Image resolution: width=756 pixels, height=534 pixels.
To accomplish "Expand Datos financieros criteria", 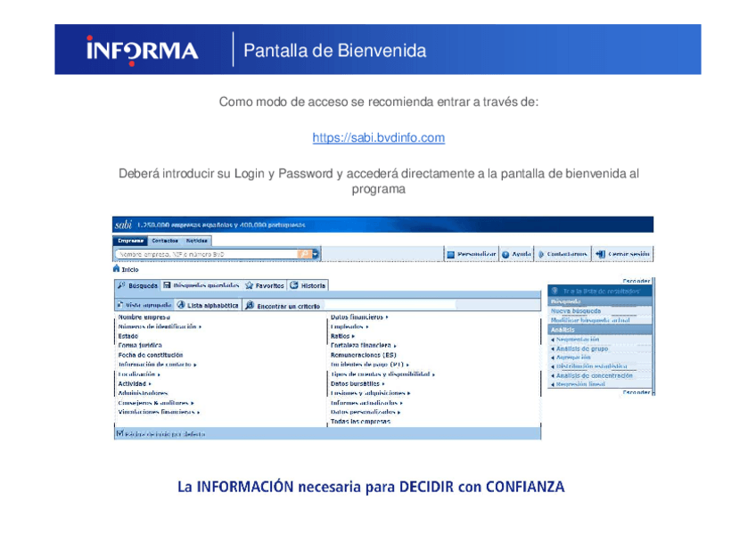I will [x=359, y=317].
